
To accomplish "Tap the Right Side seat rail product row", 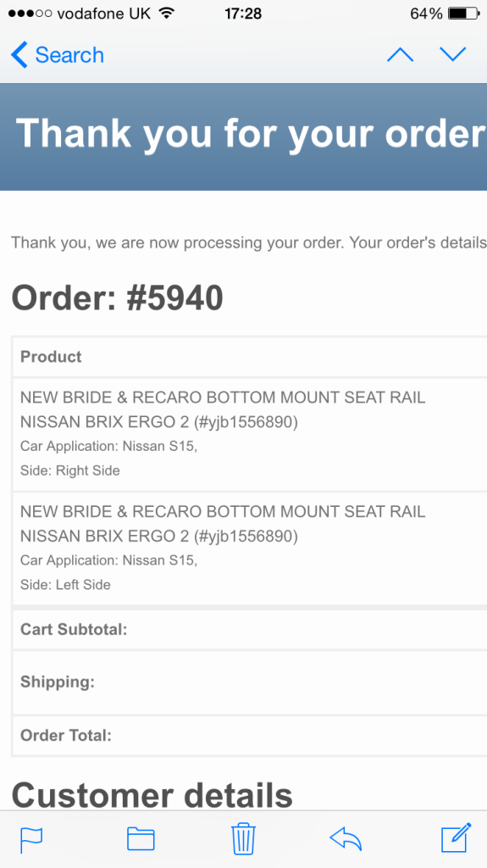I will point(250,435).
